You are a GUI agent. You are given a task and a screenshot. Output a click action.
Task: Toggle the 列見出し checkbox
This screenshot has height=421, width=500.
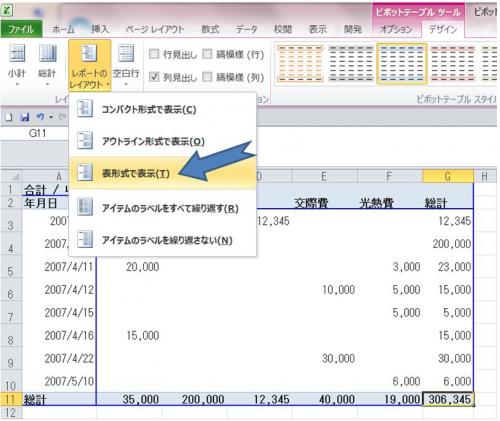154,77
